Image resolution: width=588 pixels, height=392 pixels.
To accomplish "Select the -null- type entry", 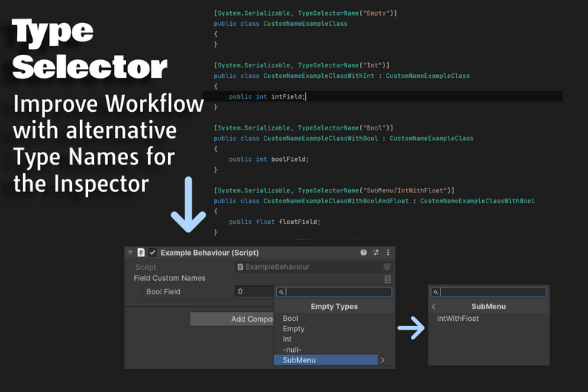I will coord(334,350).
